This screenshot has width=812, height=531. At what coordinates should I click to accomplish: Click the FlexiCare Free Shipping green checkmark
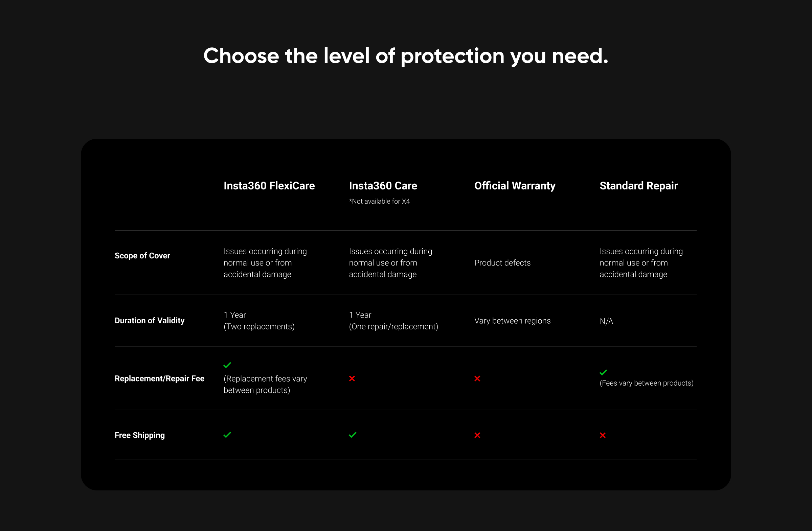pos(227,435)
